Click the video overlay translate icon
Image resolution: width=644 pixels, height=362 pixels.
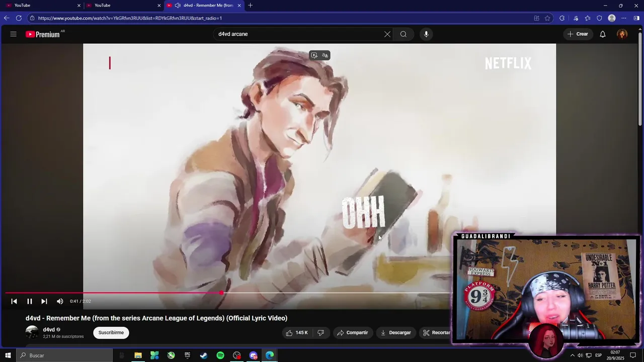click(x=325, y=55)
